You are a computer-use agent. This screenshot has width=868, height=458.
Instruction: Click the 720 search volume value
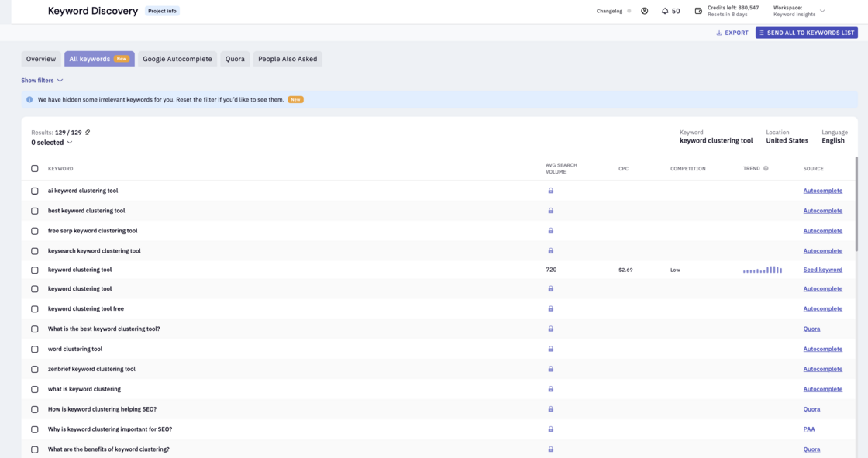point(551,270)
